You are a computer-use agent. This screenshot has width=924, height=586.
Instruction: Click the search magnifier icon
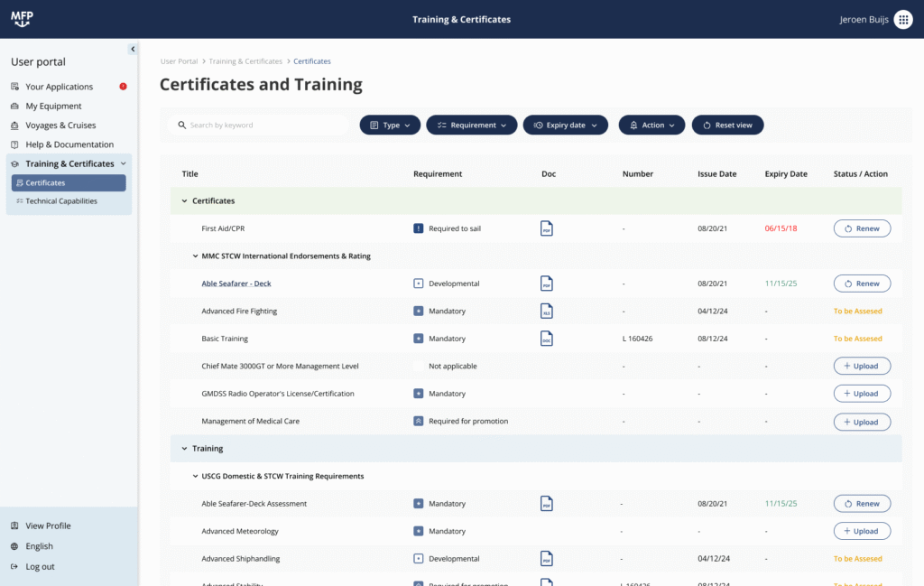[182, 125]
